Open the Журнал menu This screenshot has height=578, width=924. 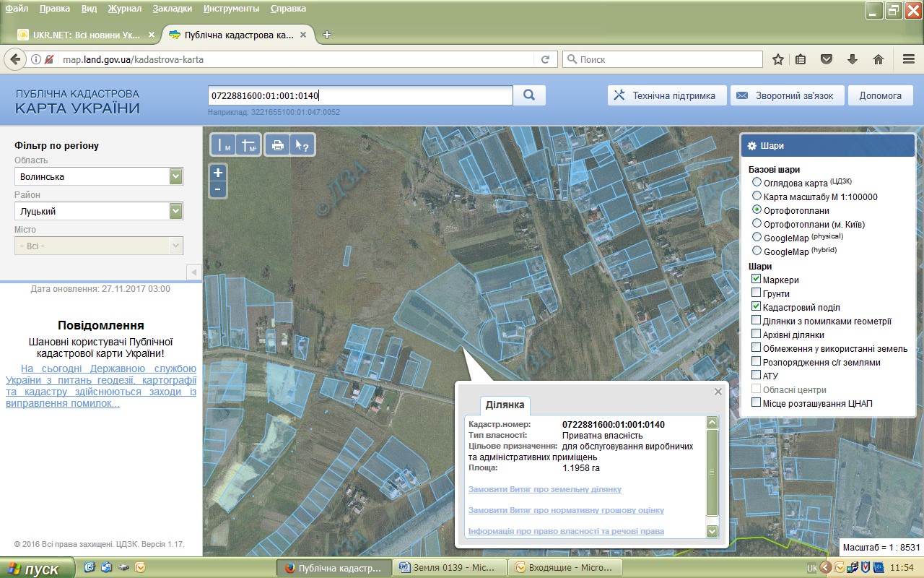click(125, 9)
